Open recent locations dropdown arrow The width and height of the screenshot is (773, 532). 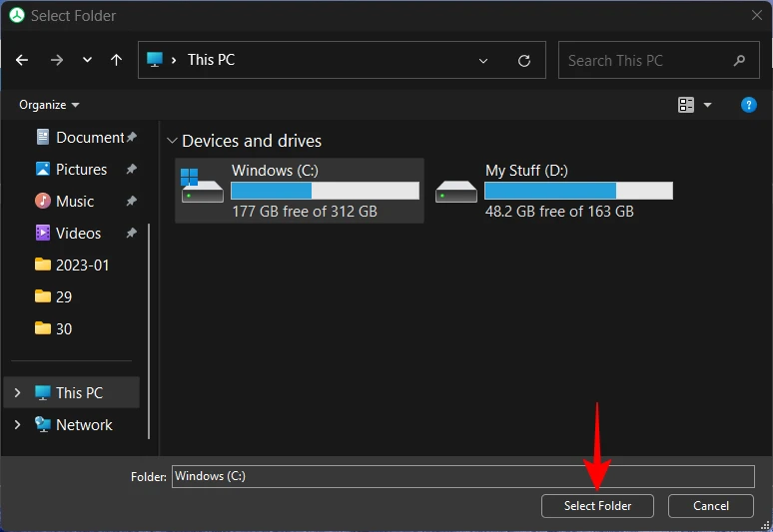coord(87,60)
